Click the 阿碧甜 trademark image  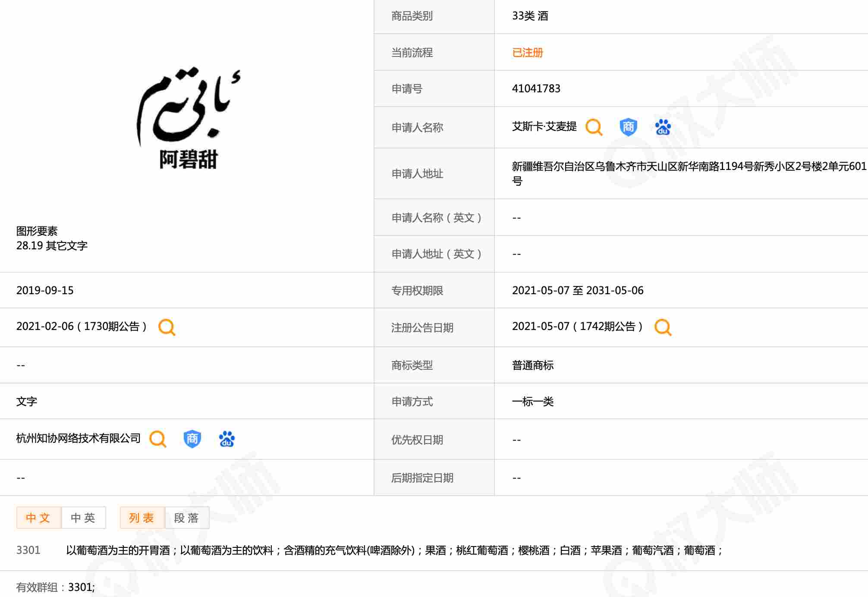coord(189,117)
